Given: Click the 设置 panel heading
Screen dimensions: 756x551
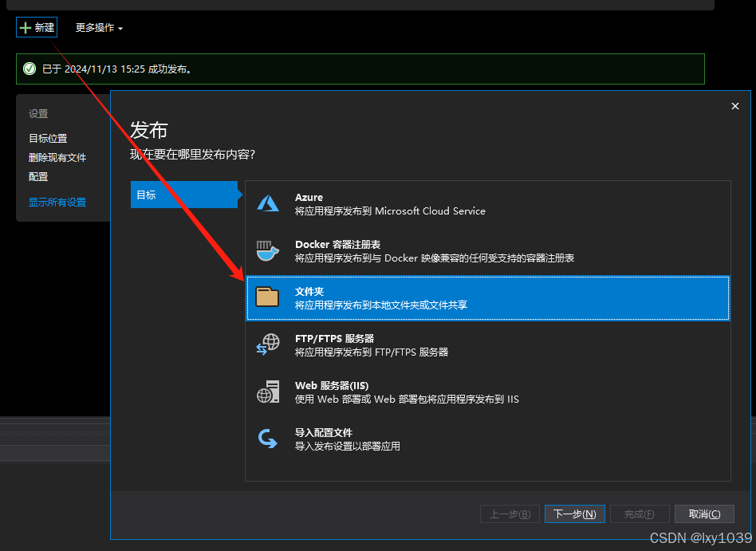Looking at the screenshot, I should coord(38,114).
